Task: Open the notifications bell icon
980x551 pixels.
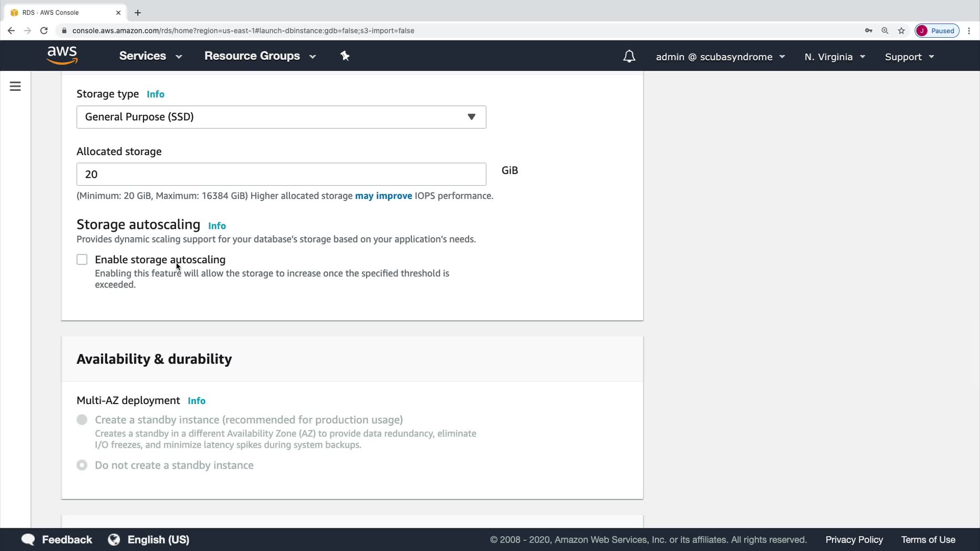Action: pos(629,56)
